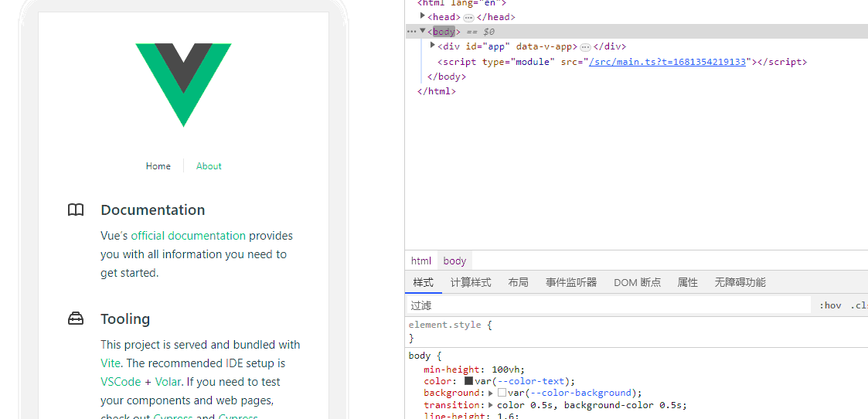The height and width of the screenshot is (419, 868).
Task: Expand the head element node
Action: (x=423, y=16)
